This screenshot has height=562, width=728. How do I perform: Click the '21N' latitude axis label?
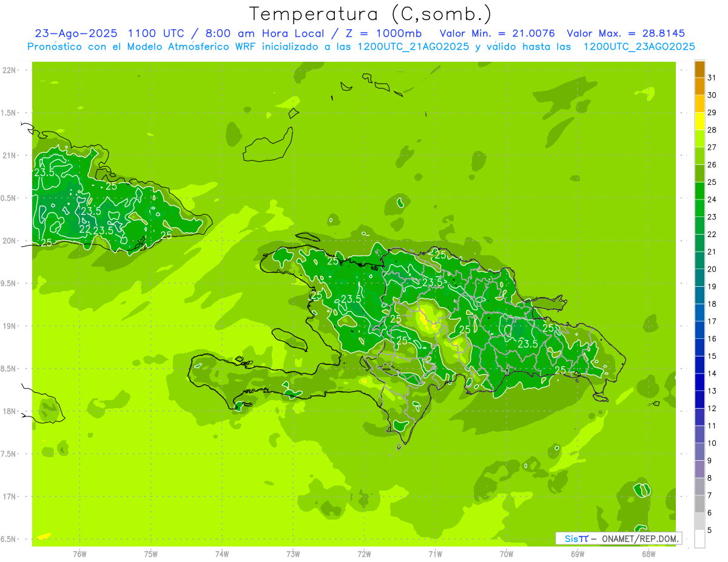coord(9,155)
